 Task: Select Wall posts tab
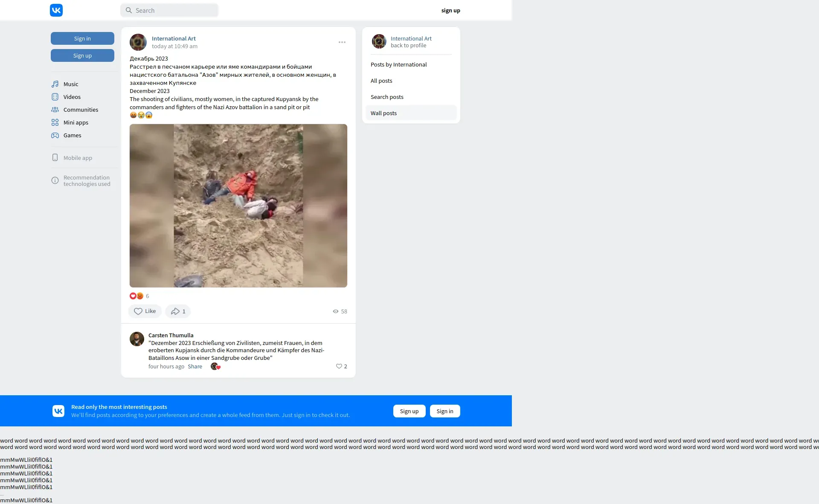[x=383, y=113]
